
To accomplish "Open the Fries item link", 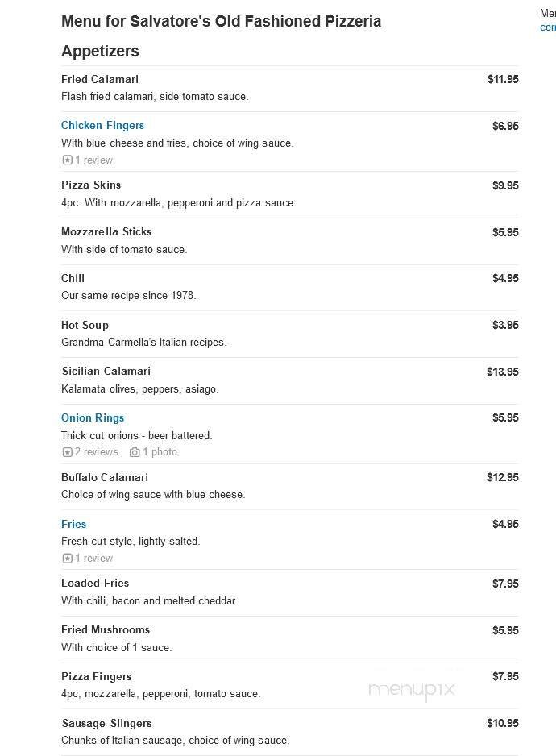I will point(73,524).
